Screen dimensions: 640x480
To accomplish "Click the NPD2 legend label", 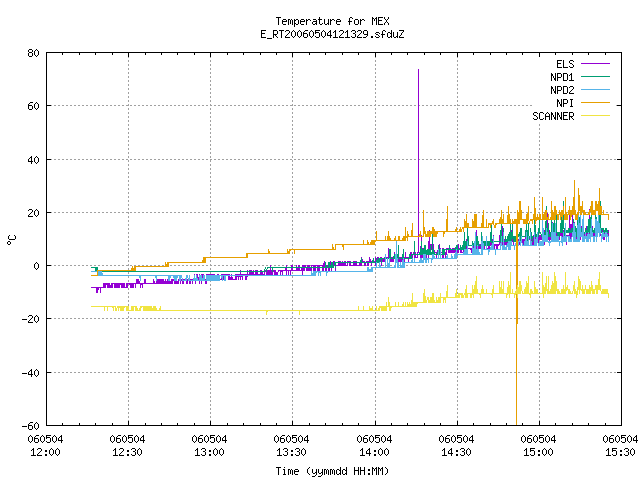I will click(562, 90).
